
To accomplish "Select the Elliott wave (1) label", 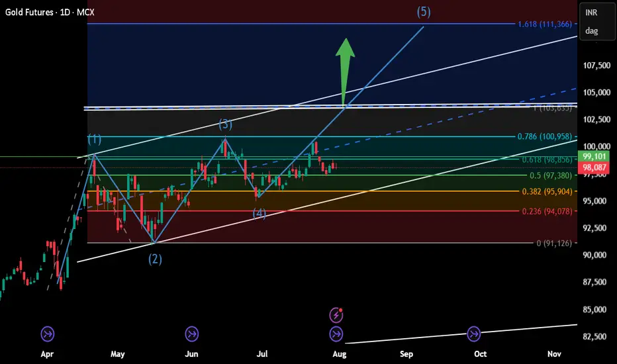I will tap(95, 139).
